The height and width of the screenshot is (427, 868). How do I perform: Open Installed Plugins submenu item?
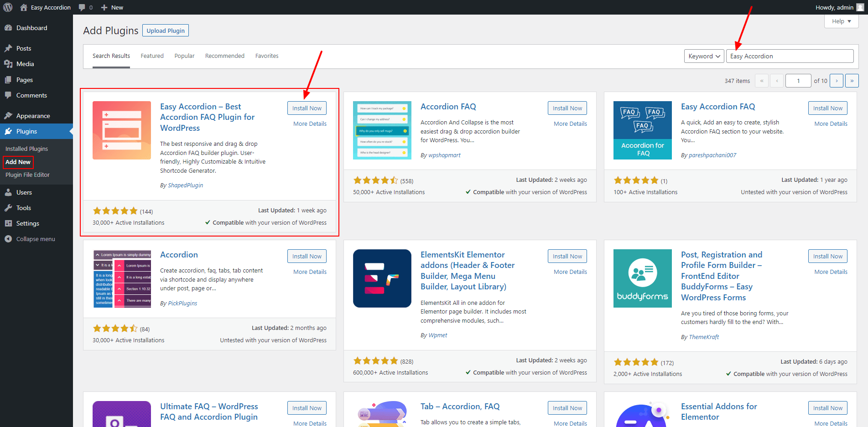point(26,149)
